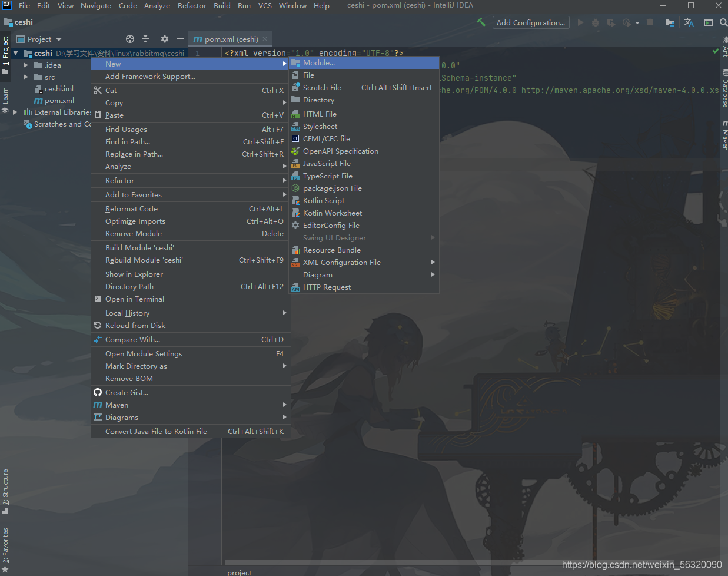Create a JavaScript File

[x=365, y=164]
